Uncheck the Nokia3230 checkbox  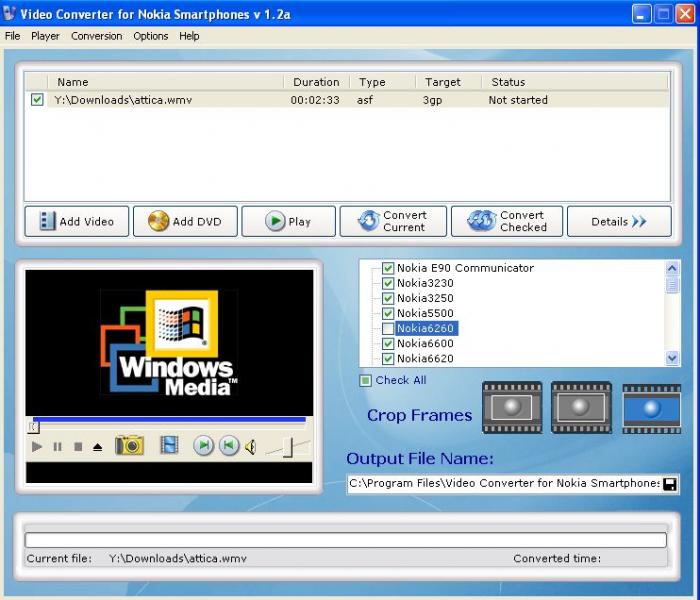pyautogui.click(x=388, y=283)
